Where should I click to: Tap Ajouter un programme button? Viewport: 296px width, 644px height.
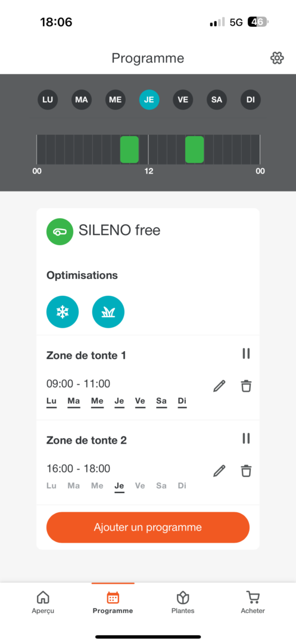(x=148, y=527)
